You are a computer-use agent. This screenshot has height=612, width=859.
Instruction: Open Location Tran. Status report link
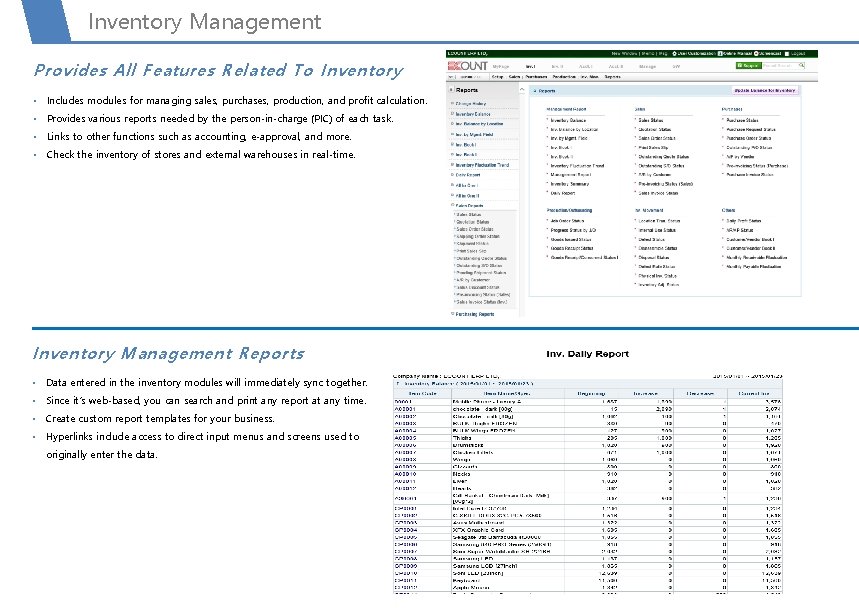click(659, 221)
